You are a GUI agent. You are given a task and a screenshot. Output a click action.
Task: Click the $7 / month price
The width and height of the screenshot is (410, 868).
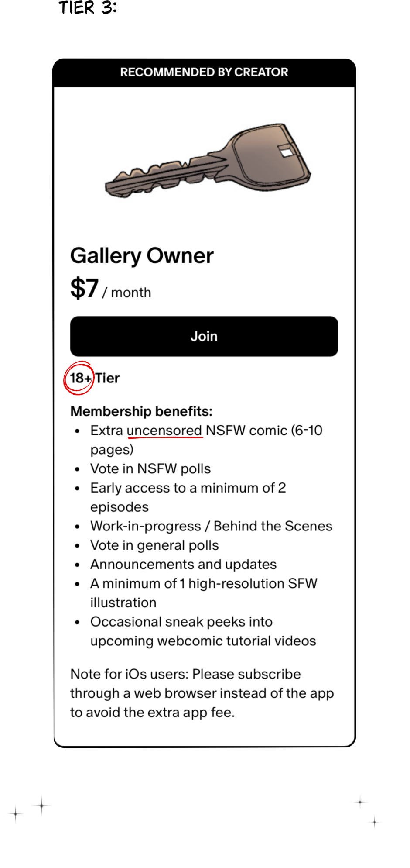(x=110, y=289)
